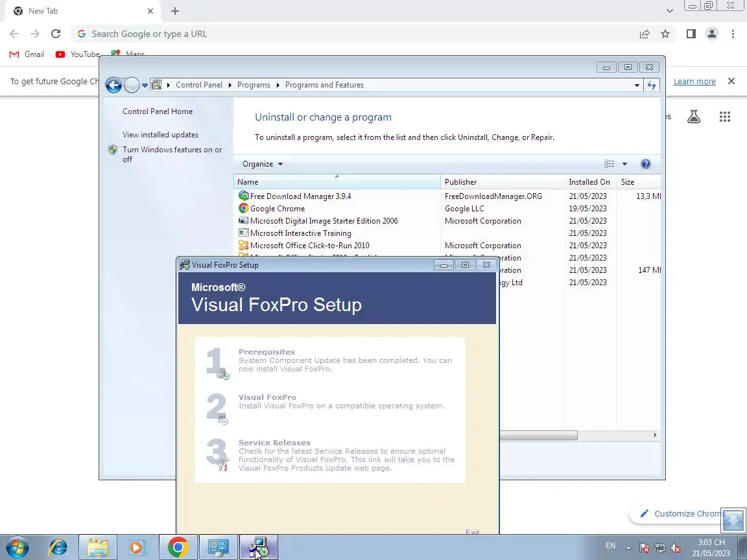Toggle the Chrome side panel
This screenshot has width=747, height=560.
point(691,34)
